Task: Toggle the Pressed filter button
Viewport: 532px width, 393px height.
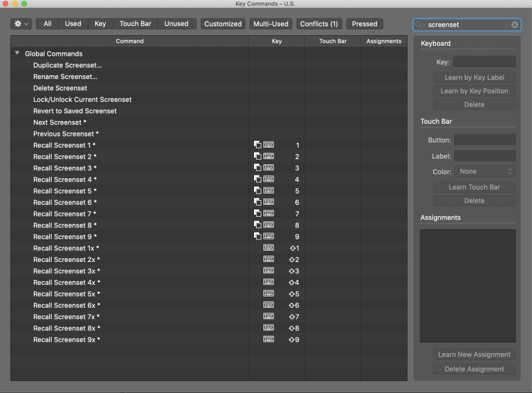Action: (364, 24)
